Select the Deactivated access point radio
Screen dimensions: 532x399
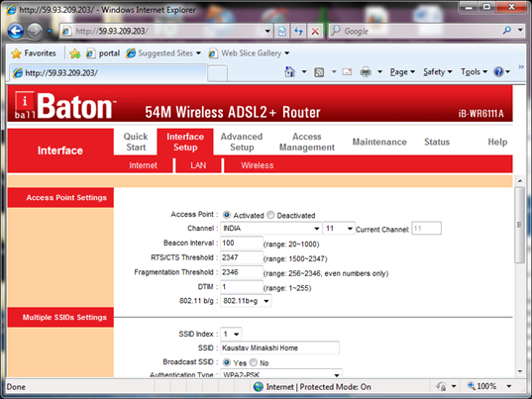pyautogui.click(x=270, y=215)
